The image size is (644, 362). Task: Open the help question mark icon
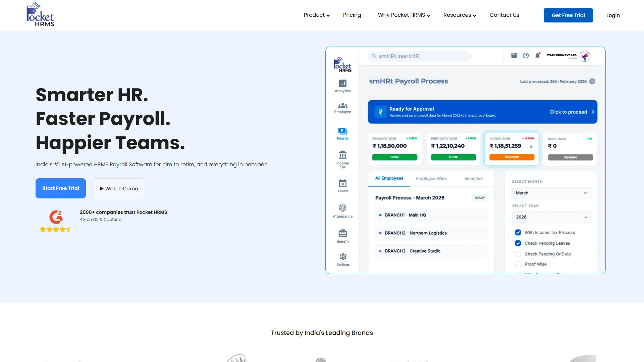tap(526, 56)
